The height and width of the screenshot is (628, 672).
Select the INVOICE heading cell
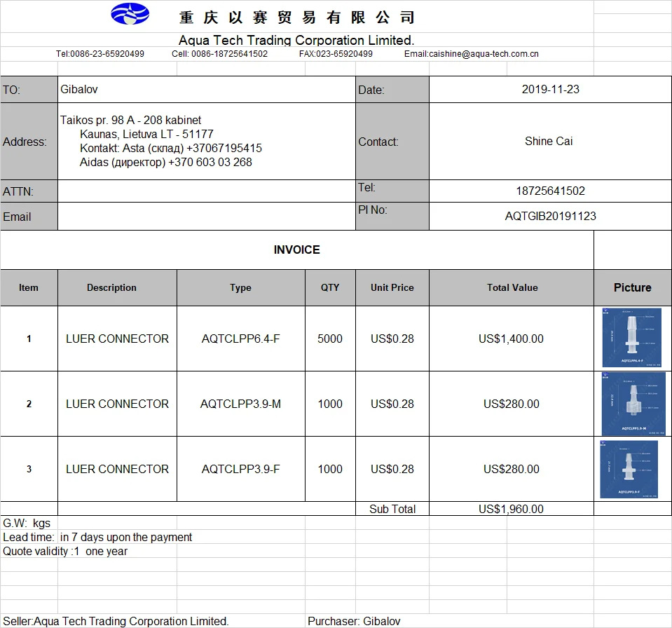(x=297, y=250)
